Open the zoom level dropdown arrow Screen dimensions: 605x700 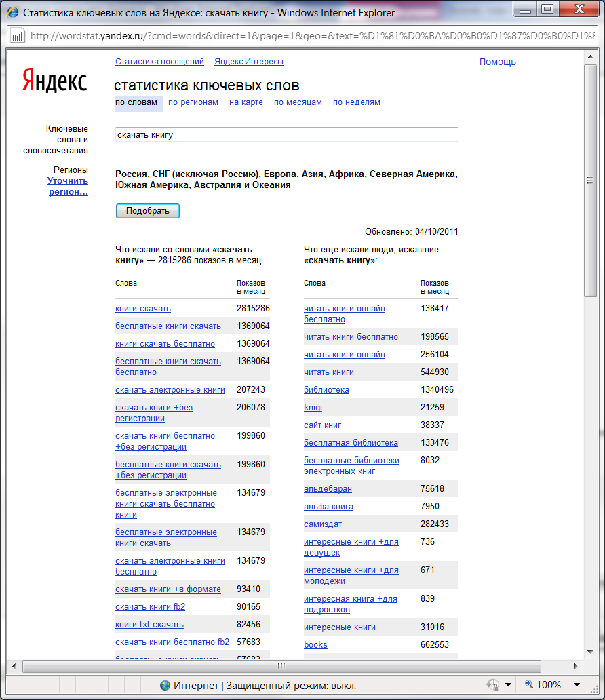pos(577,685)
